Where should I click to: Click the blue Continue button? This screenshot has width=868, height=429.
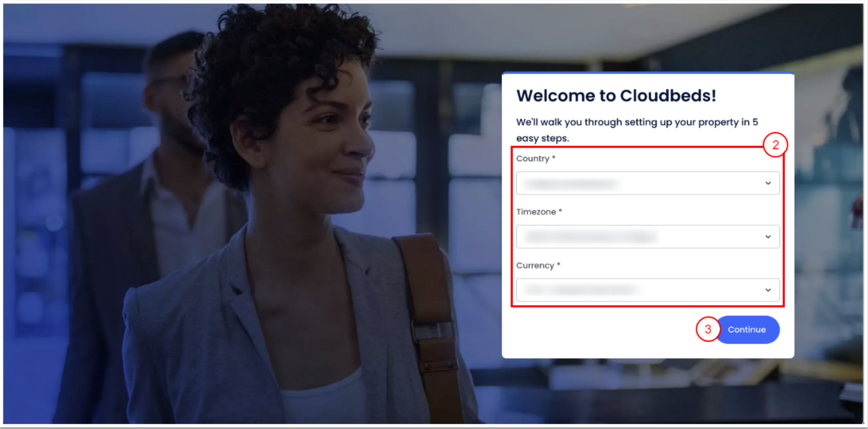[x=747, y=329]
